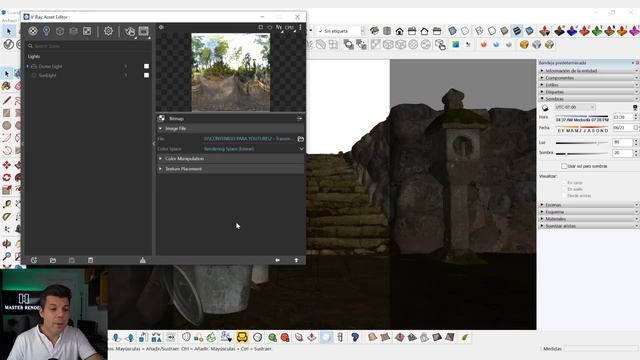The image size is (640, 360).
Task: Select the SketchUp Line pencil tool
Action: [7, 100]
